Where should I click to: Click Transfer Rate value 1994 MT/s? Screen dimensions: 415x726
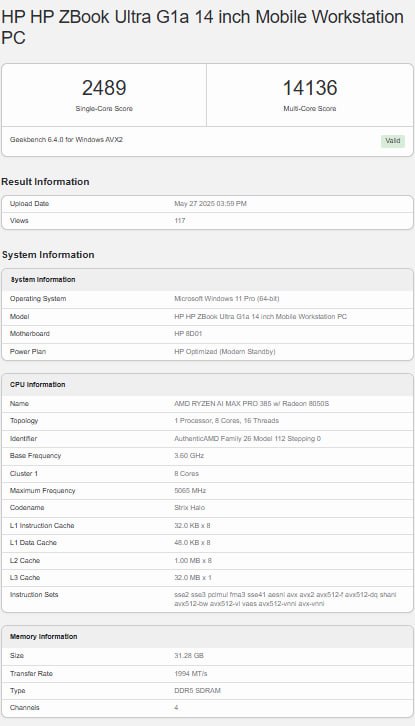click(x=191, y=674)
